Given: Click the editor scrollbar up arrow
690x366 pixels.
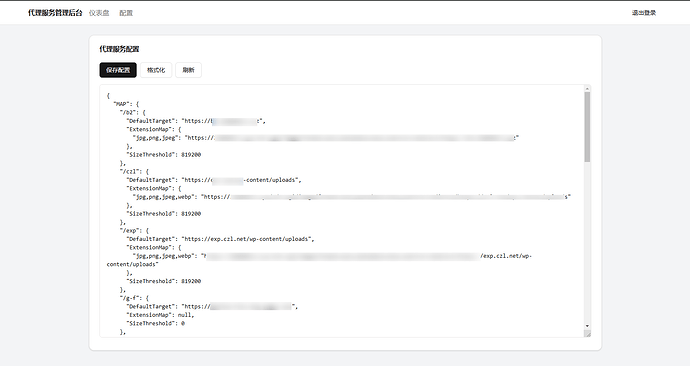Looking at the screenshot, I should pos(587,89).
